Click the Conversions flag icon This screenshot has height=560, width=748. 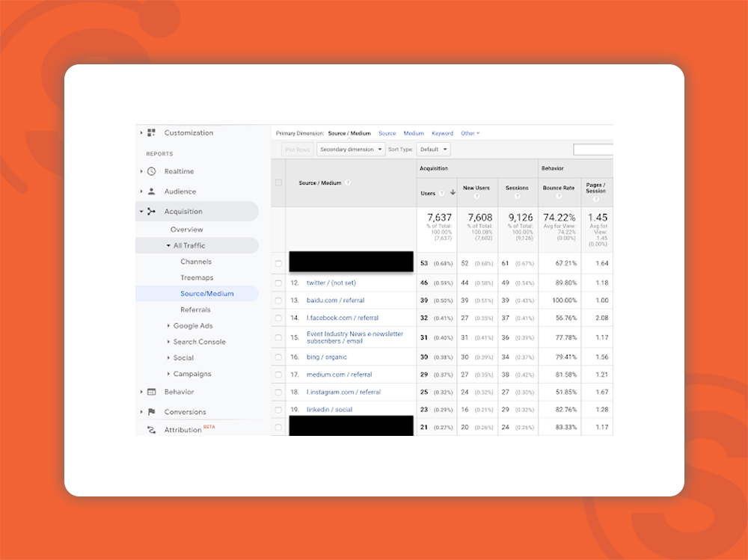(151, 412)
